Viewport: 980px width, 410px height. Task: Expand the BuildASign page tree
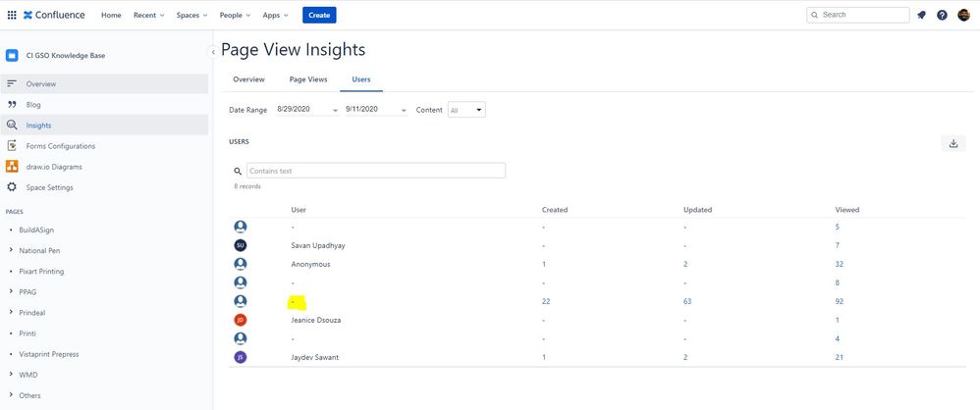10,230
